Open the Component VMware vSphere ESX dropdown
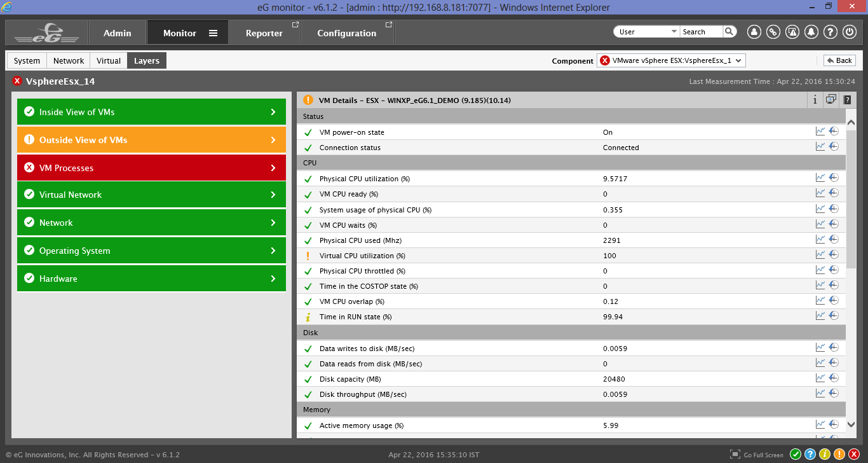This screenshot has height=463, width=868. pos(671,60)
